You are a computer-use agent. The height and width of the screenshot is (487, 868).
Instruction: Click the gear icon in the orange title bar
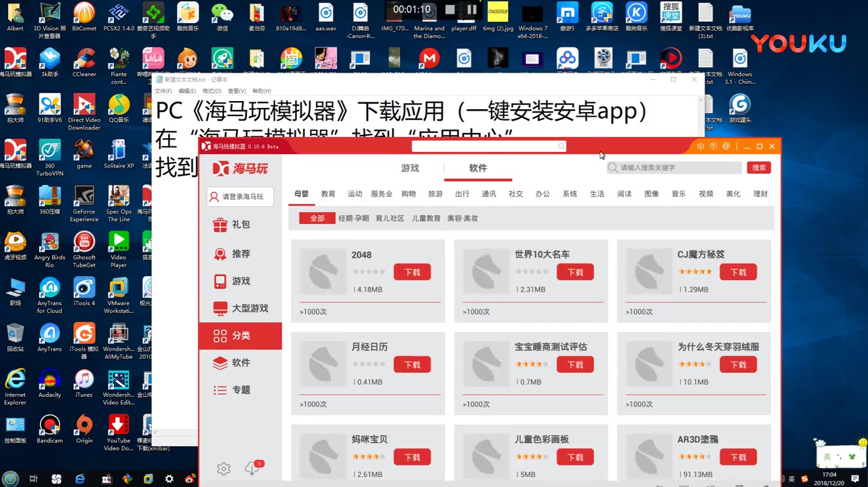click(x=701, y=146)
